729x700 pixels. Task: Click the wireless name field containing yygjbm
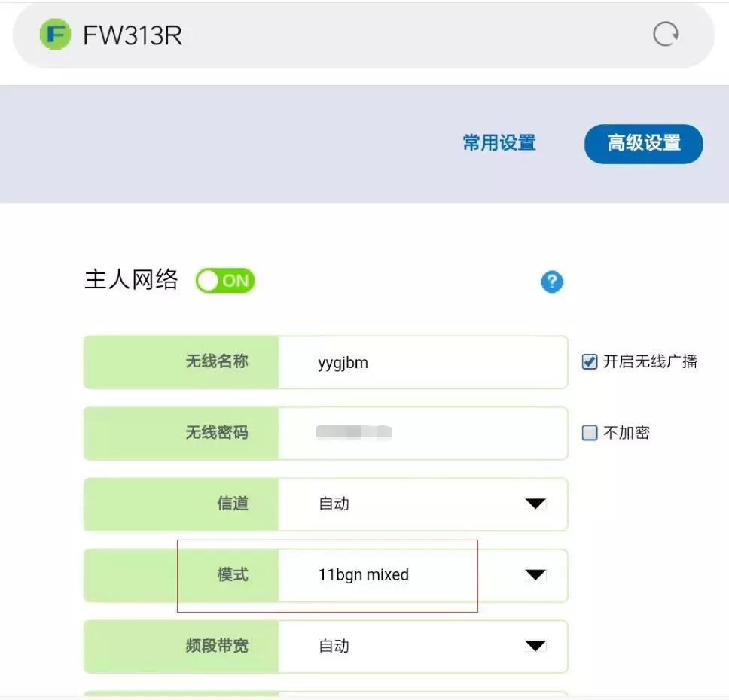click(x=422, y=362)
